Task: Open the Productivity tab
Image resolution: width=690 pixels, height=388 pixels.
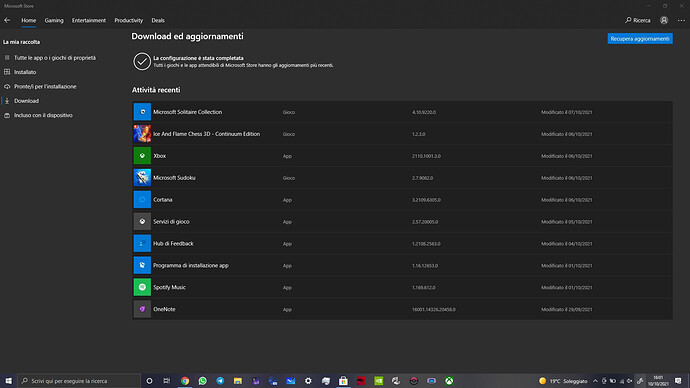Action: pyautogui.click(x=128, y=20)
